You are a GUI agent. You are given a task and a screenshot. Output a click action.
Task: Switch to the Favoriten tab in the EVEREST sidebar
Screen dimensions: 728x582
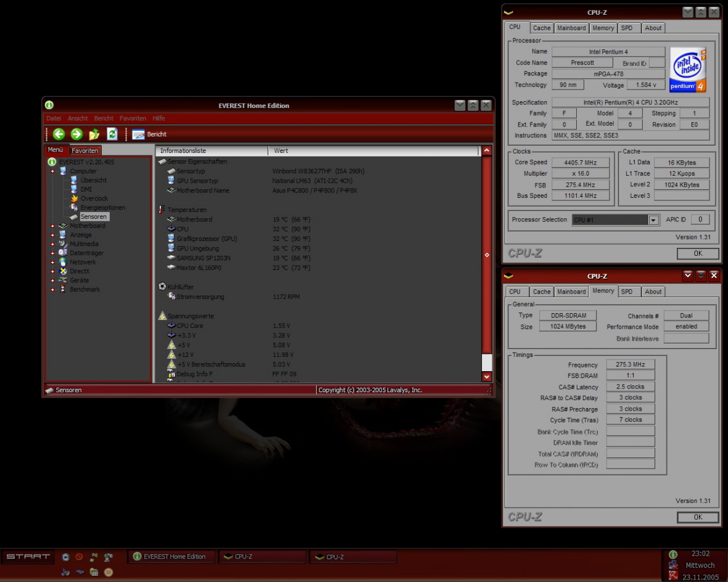click(85, 150)
